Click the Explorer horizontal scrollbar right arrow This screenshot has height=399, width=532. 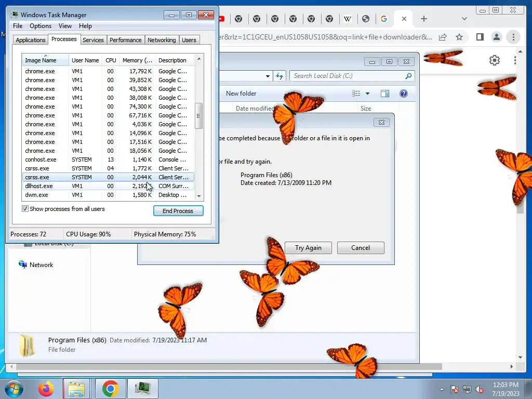pyautogui.click(x=512, y=366)
